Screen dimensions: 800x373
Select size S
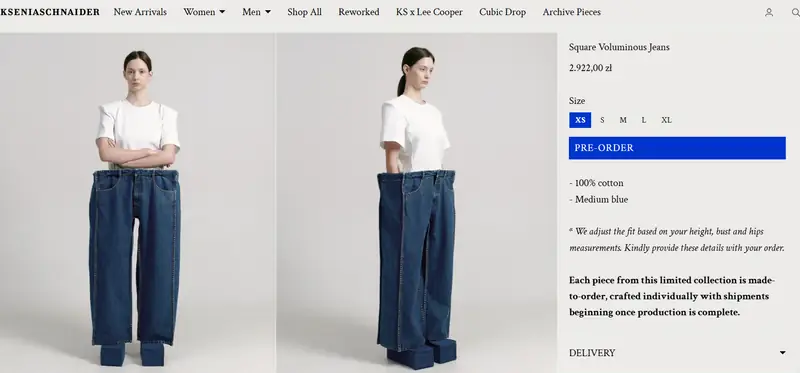coord(602,120)
